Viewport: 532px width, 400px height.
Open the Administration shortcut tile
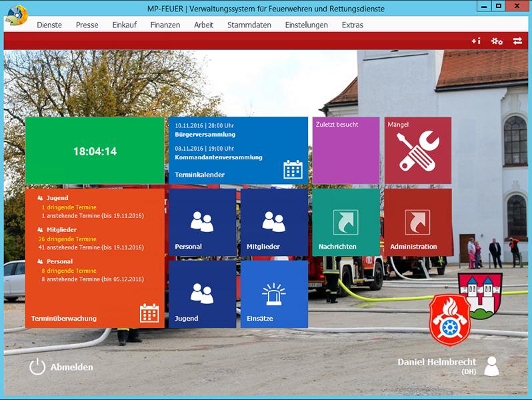pyautogui.click(x=417, y=223)
